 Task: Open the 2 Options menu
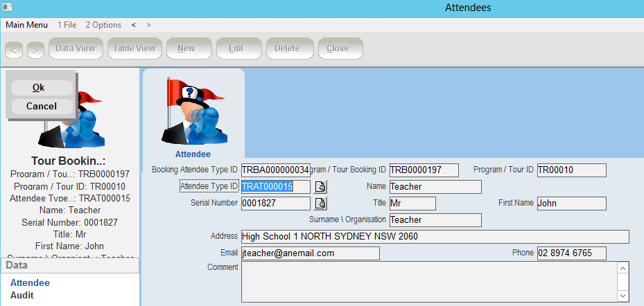coord(103,25)
